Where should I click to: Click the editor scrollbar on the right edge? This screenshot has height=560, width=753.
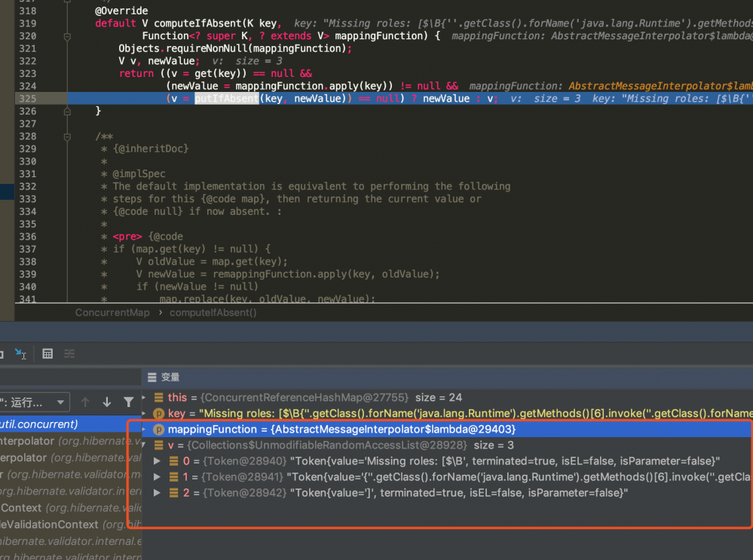(x=748, y=151)
